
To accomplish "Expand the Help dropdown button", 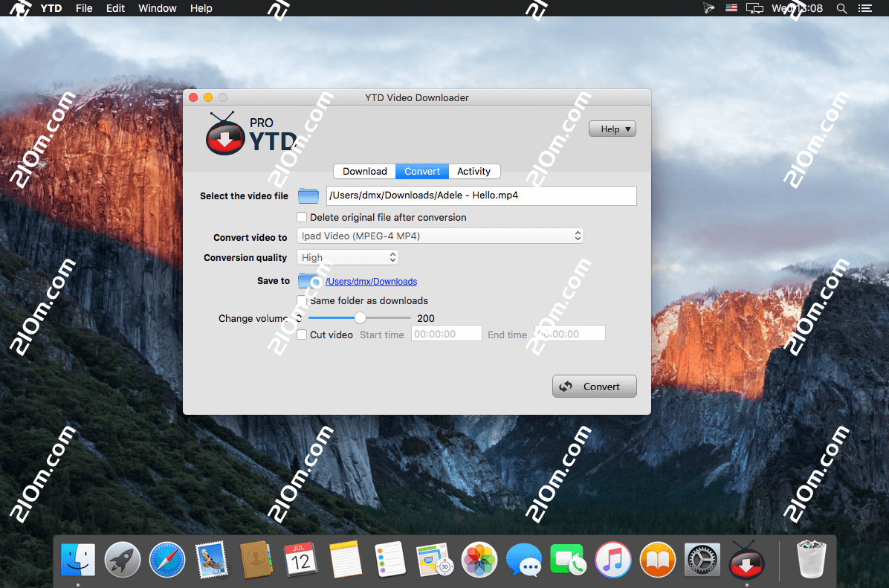I will click(x=612, y=129).
